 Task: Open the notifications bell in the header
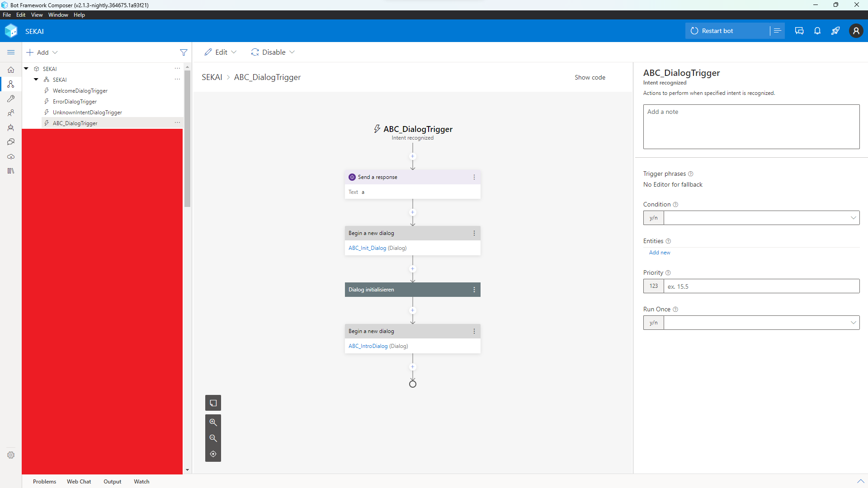click(x=817, y=31)
